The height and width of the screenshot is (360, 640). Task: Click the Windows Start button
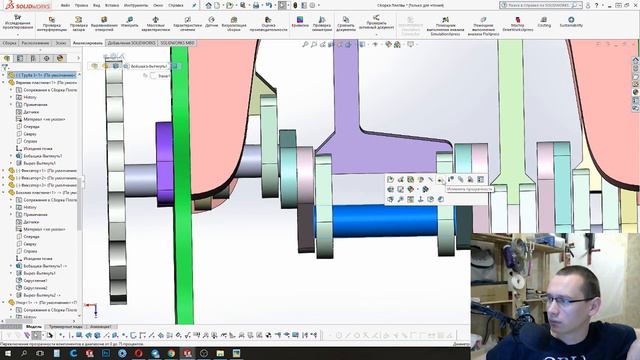8,353
